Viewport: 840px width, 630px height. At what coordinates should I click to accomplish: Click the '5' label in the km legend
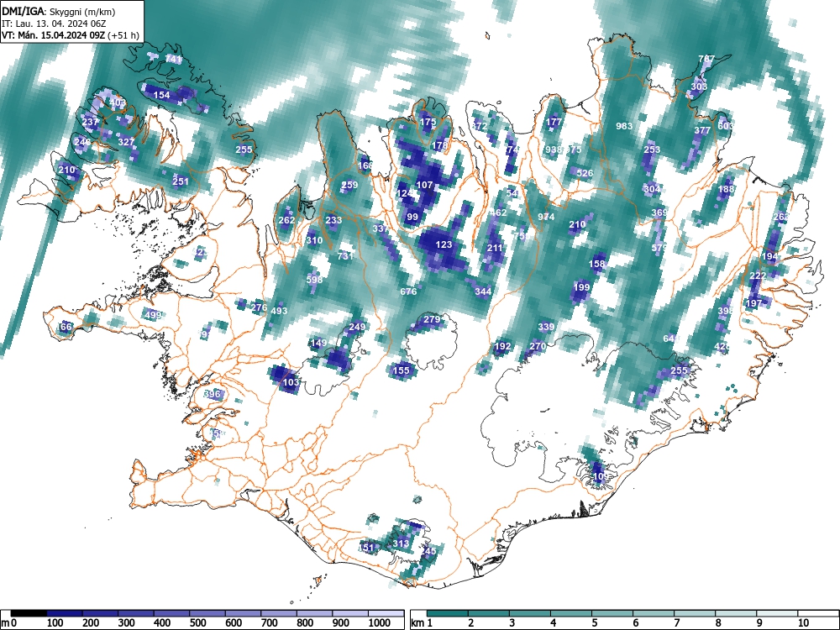tap(594, 623)
